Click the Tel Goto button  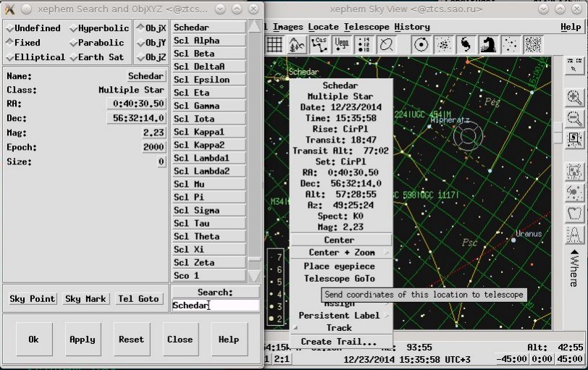click(139, 299)
